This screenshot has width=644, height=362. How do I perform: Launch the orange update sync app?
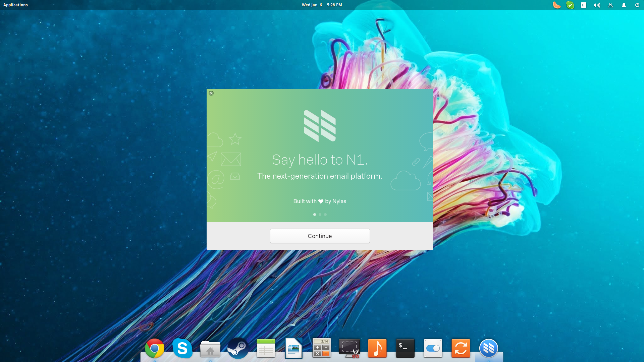click(461, 348)
